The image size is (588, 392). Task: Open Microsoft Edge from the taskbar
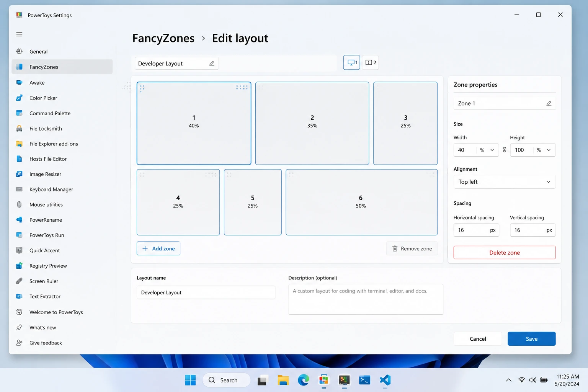coord(304,380)
